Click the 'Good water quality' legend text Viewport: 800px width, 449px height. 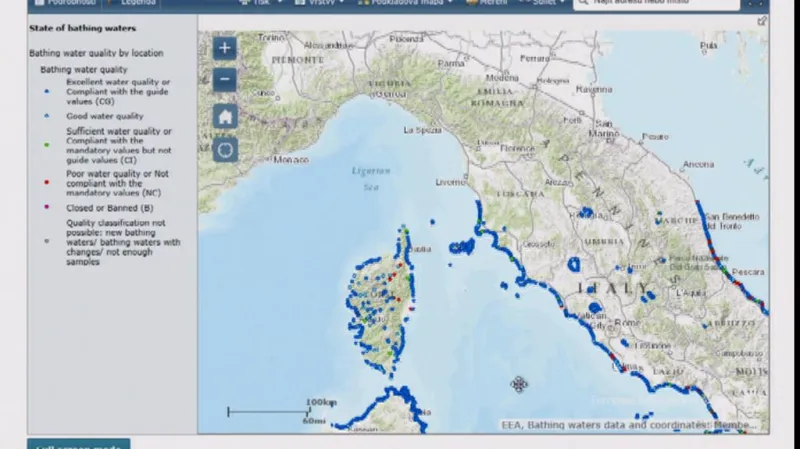(105, 116)
